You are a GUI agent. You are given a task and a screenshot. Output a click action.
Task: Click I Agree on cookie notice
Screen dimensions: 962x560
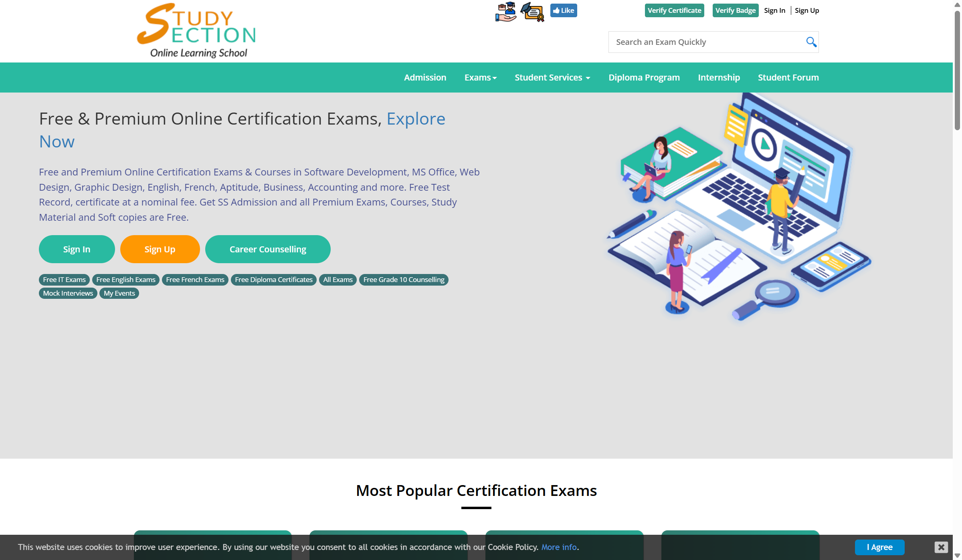click(879, 547)
